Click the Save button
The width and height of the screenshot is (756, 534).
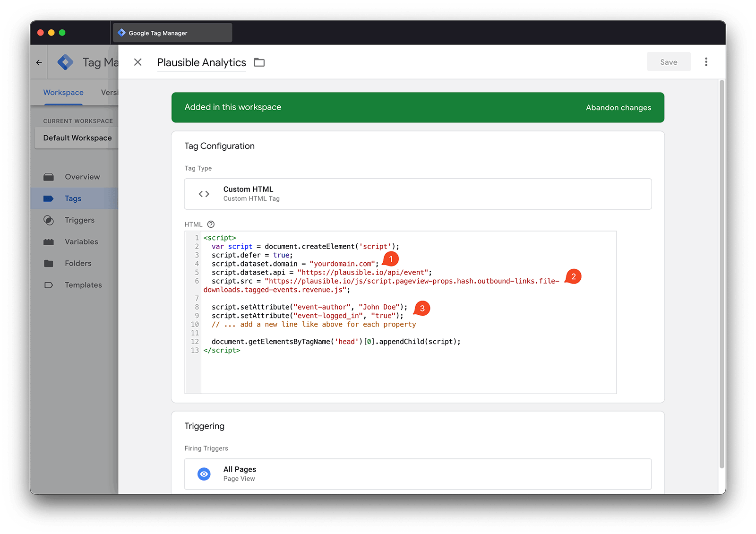click(x=668, y=62)
